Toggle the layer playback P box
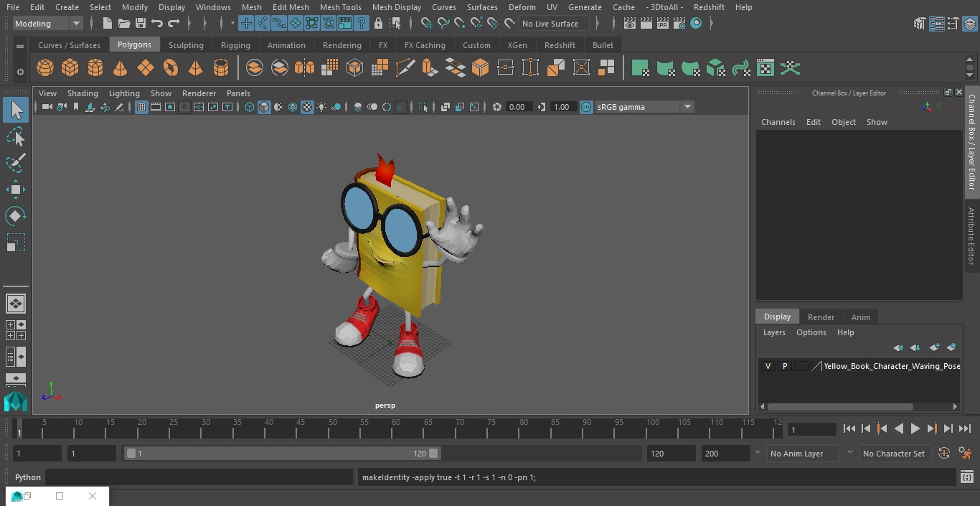 pos(784,366)
